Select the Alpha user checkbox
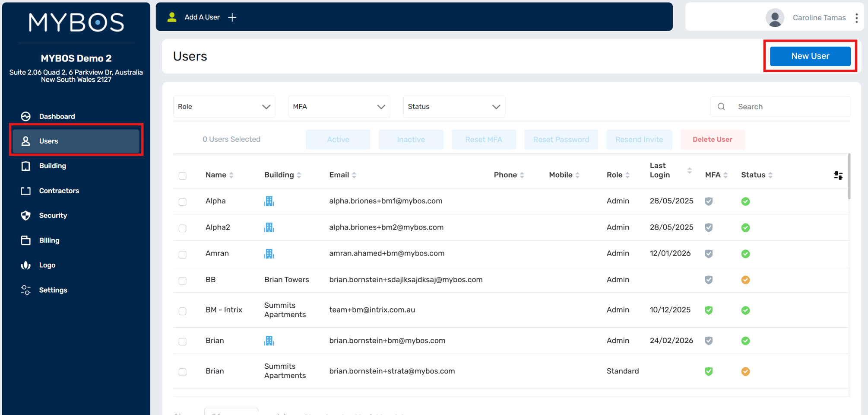Image resolution: width=868 pixels, height=415 pixels. click(183, 202)
